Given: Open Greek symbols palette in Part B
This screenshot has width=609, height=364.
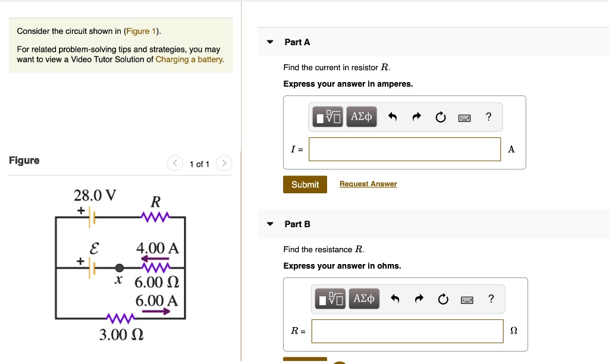Looking at the screenshot, I should 363,299.
